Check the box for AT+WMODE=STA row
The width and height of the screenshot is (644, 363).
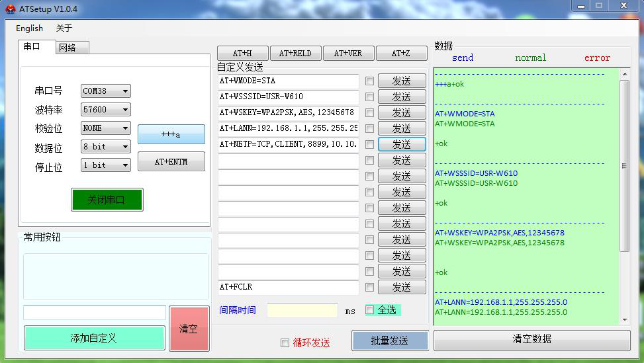point(369,81)
